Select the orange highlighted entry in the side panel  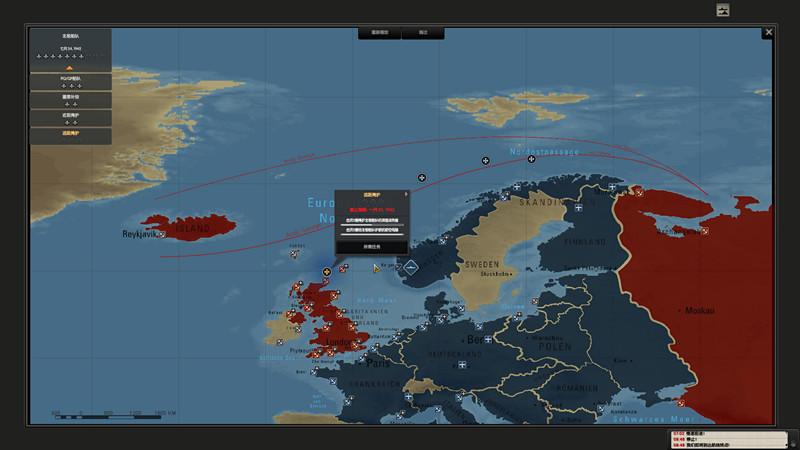coord(70,136)
